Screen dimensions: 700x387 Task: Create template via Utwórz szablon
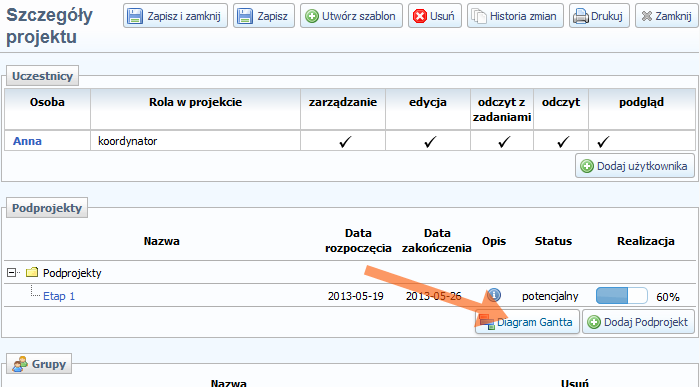(351, 16)
